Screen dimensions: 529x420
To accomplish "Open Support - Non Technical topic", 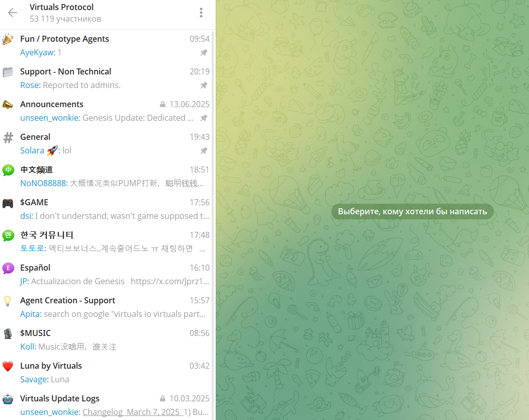I will [106, 78].
